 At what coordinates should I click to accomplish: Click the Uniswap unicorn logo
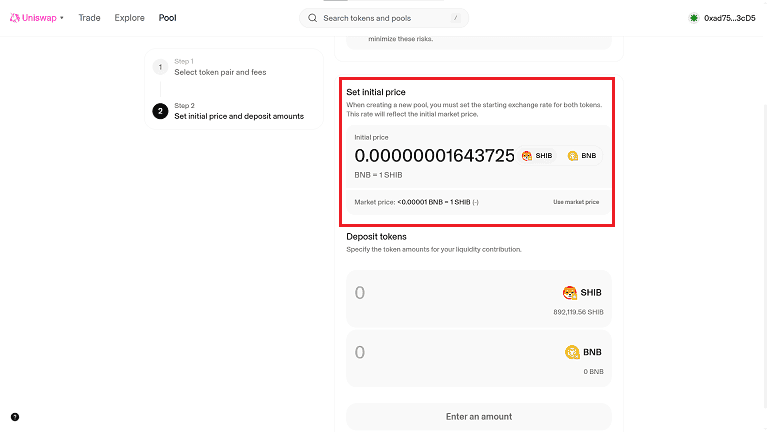[x=15, y=18]
